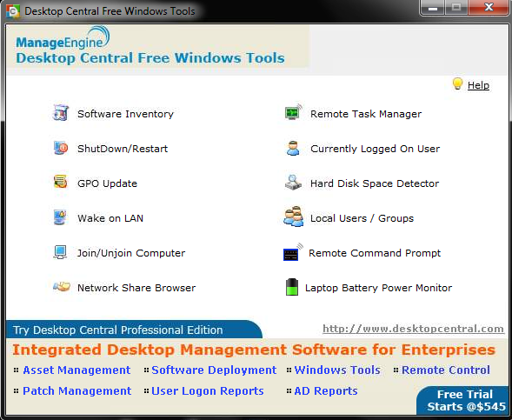Click the Help lightbulb icon
Screen dimensions: 512x420
click(x=457, y=84)
